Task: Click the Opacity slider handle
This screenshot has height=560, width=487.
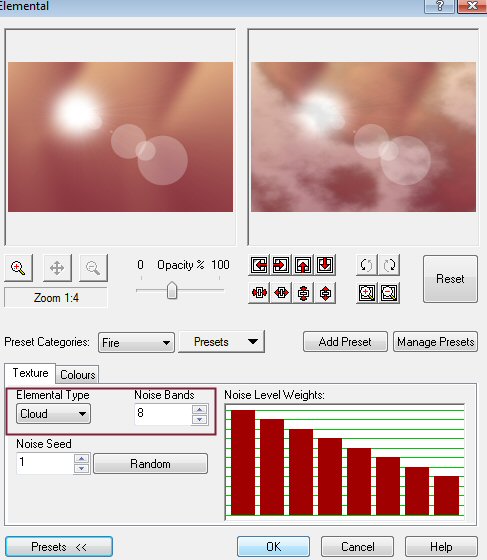Action: coord(172,290)
